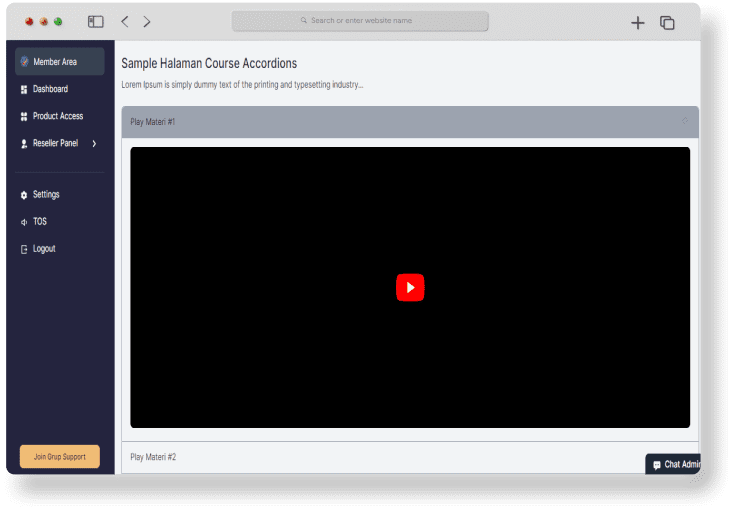The width and height of the screenshot is (733, 510).
Task: Show the browser tab overview
Action: tap(667, 22)
